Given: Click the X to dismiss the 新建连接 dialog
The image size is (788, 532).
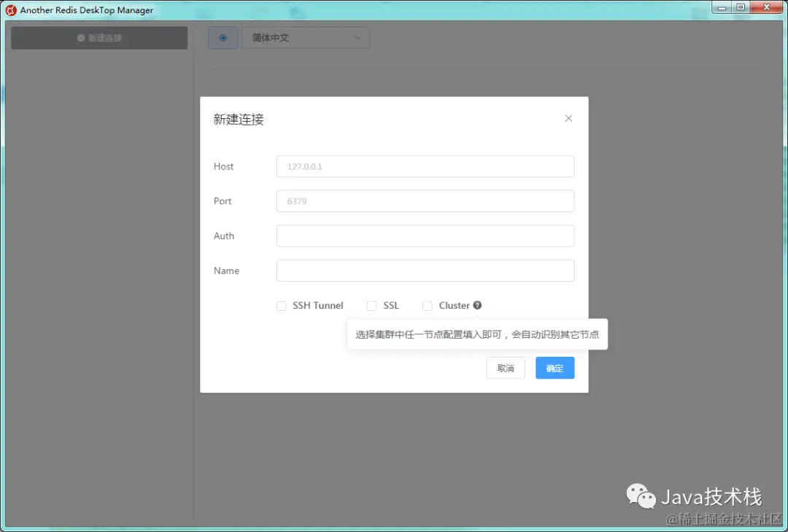Looking at the screenshot, I should click(568, 117).
